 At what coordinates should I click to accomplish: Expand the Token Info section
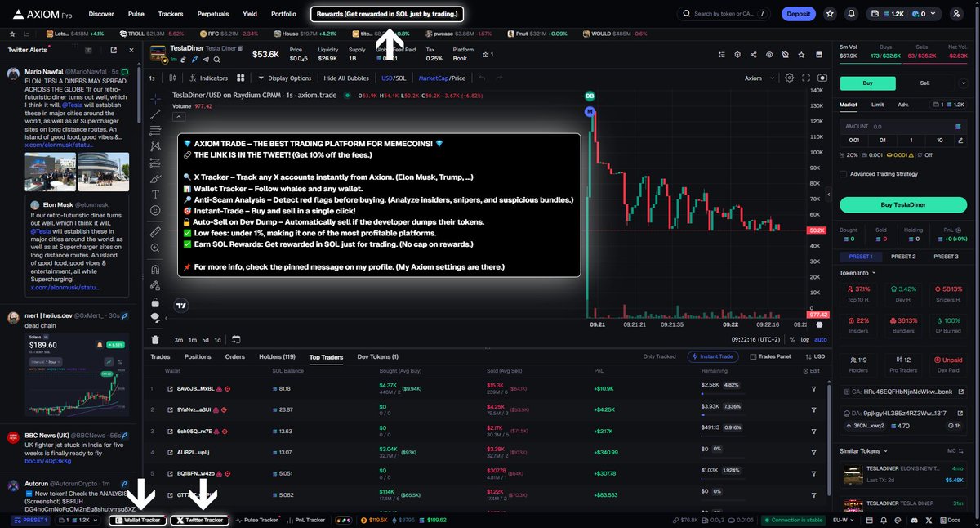point(857,273)
